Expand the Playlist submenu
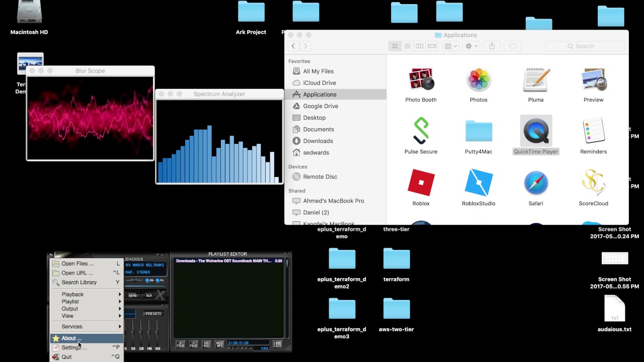Screen dimensions: 644x362 pos(87,301)
